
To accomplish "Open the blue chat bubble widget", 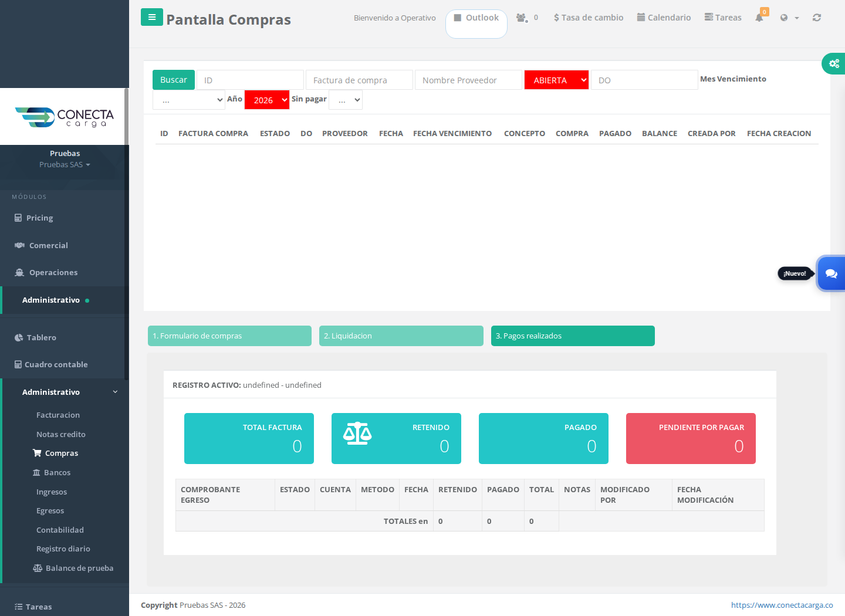I will [831, 273].
